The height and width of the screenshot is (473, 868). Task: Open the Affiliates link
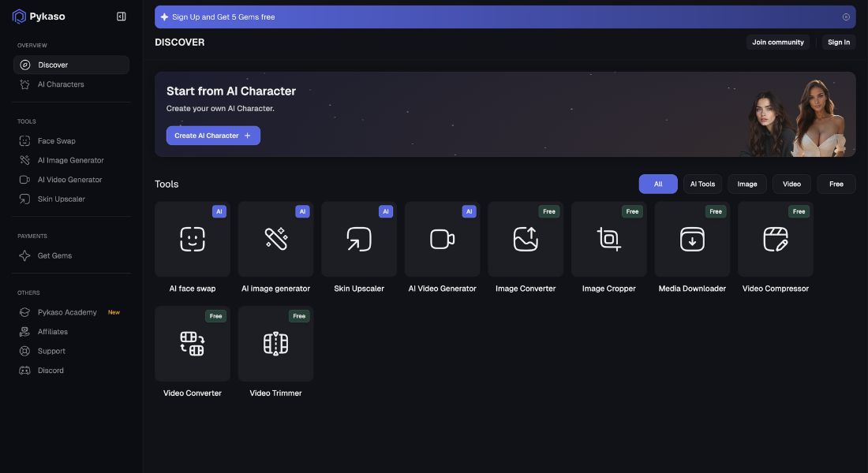[71, 331]
